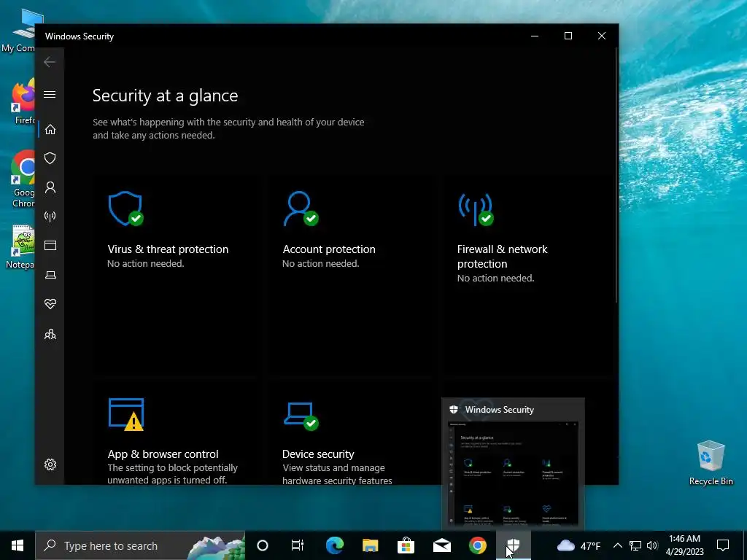Open App & browser control heading
The width and height of the screenshot is (747, 560).
[163, 454]
